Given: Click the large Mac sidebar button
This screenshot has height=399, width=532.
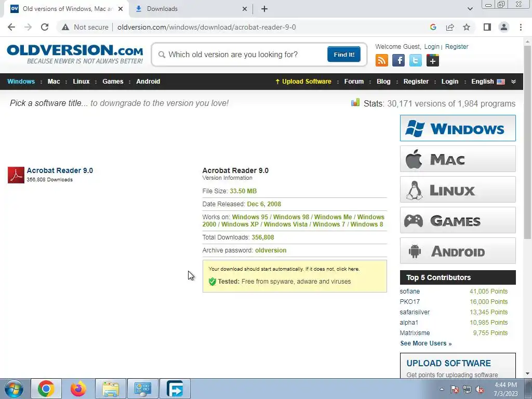Looking at the screenshot, I should coord(458,159).
